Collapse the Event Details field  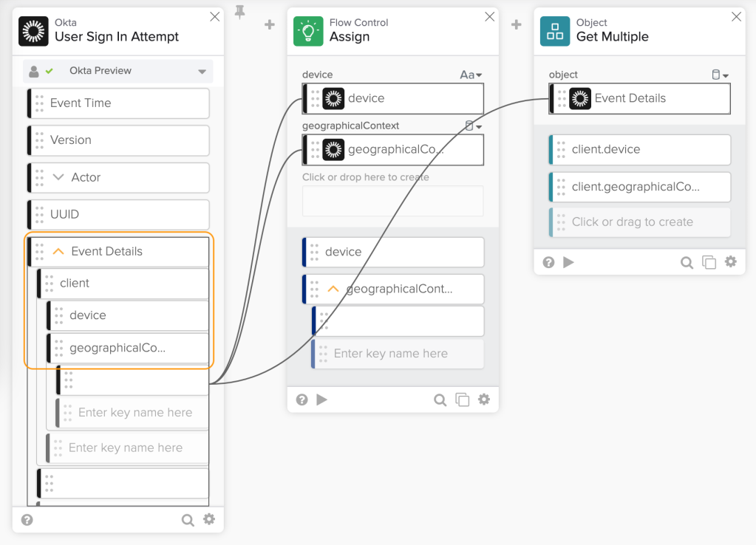(x=58, y=252)
